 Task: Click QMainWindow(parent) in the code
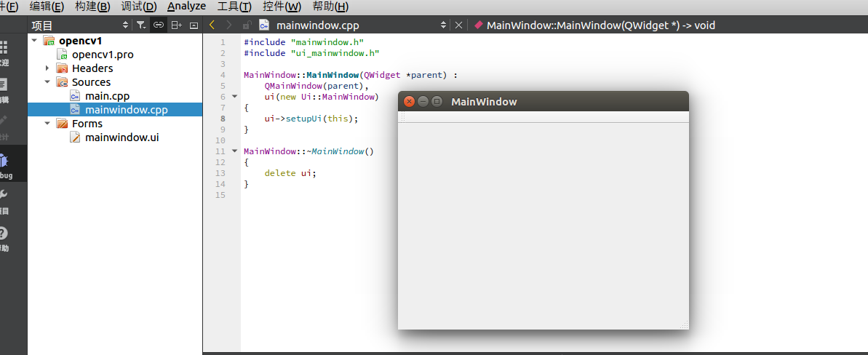pos(314,86)
